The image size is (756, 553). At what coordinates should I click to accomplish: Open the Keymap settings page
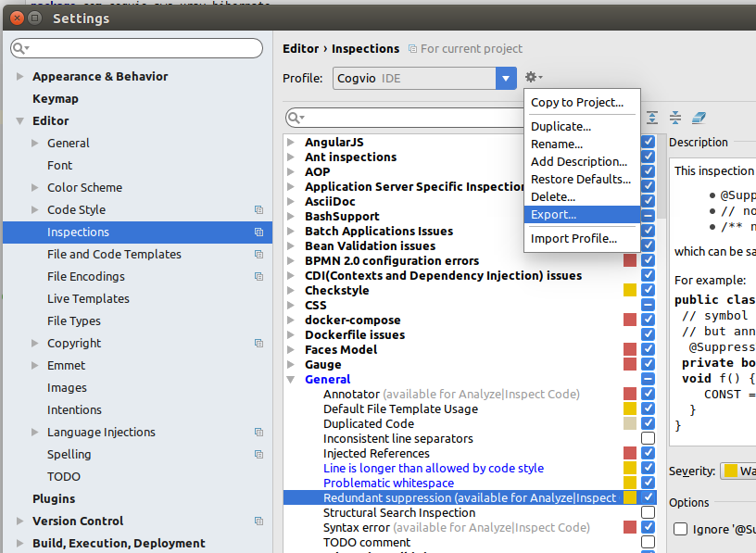pyautogui.click(x=56, y=99)
